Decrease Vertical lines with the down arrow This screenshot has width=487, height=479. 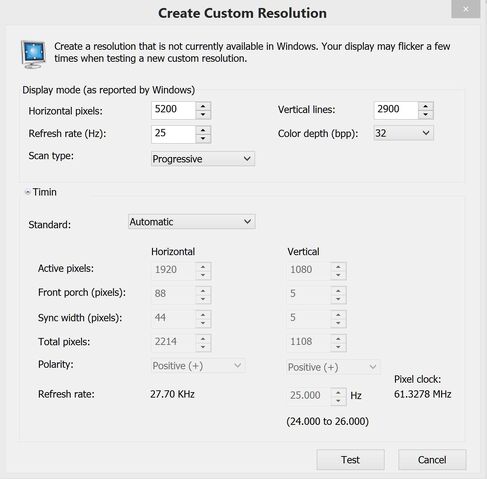click(425, 115)
